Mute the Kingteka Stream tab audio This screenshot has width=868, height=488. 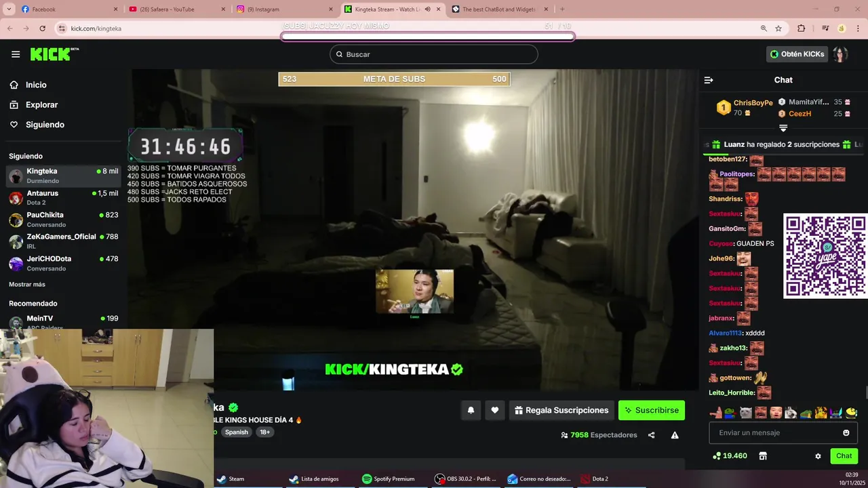click(x=427, y=9)
